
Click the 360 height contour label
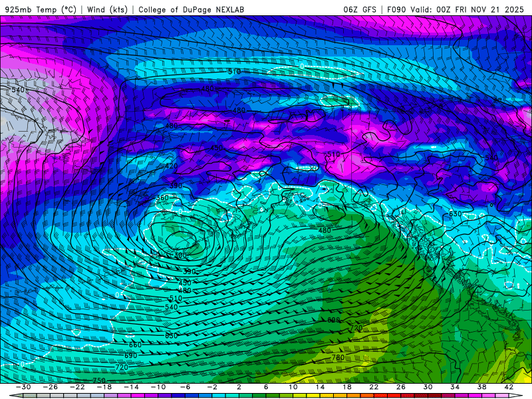pos(162,198)
